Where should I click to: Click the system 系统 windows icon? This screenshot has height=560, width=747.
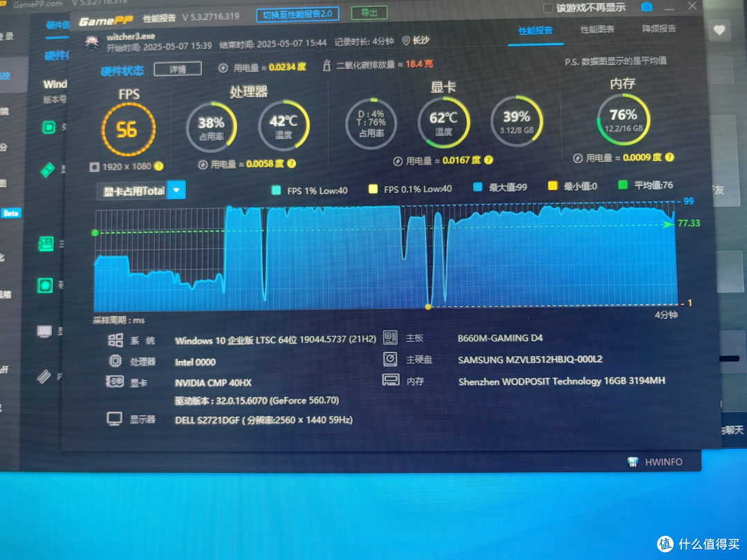click(116, 340)
